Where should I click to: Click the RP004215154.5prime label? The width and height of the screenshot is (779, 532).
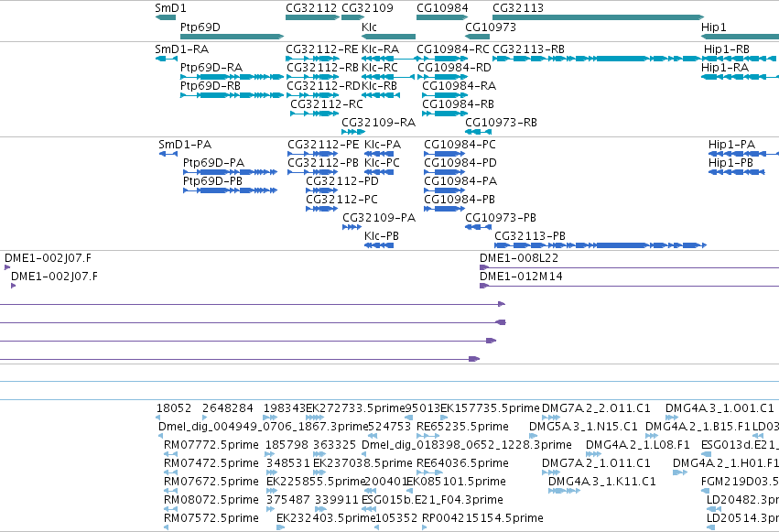482,518
